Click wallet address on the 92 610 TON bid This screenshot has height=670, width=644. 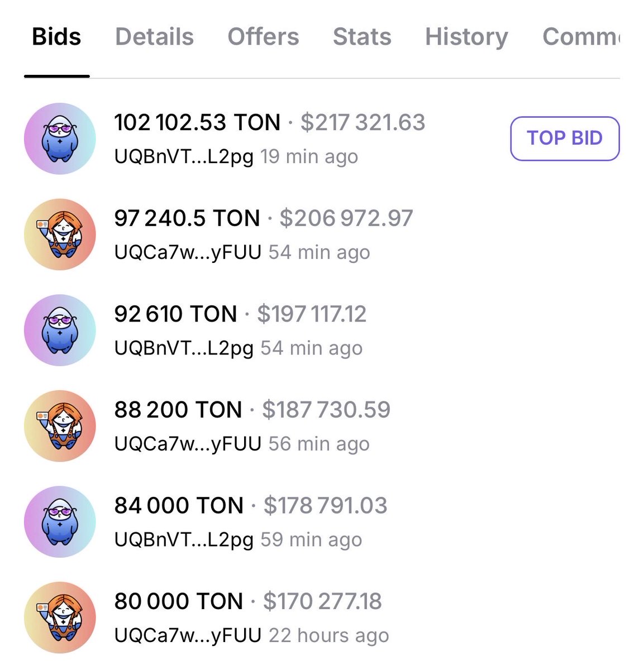click(x=184, y=348)
